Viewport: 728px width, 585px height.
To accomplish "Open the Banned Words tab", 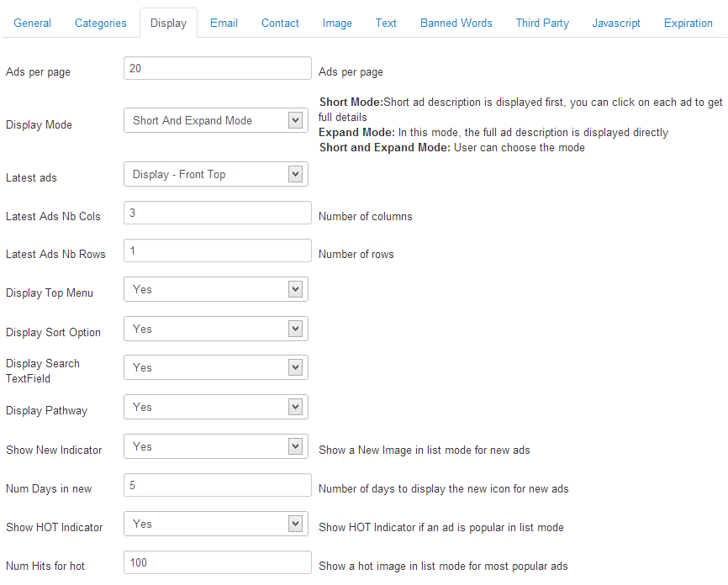I will (x=456, y=24).
